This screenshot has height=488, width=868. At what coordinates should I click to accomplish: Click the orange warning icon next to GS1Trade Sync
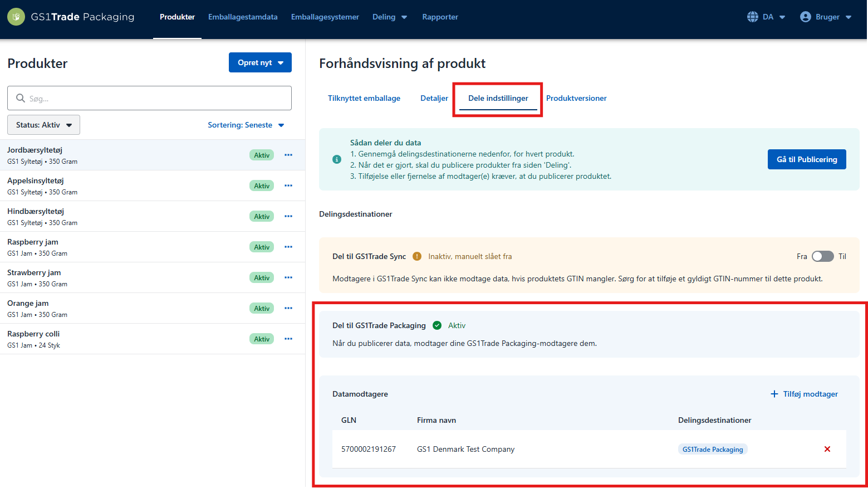tap(417, 256)
